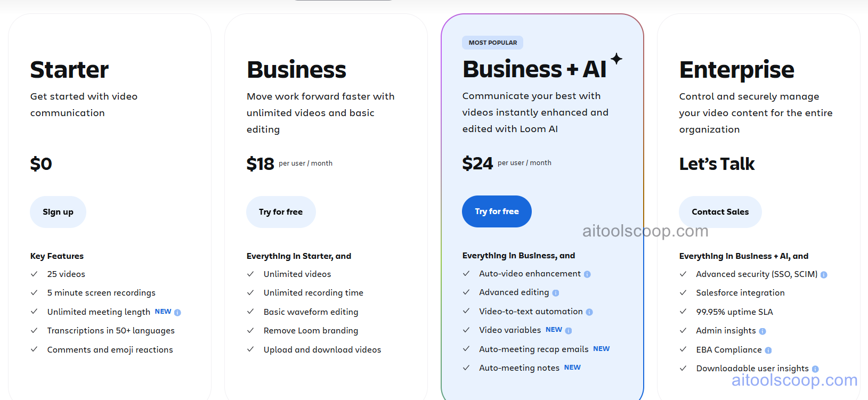868x400 pixels.
Task: Expand the MOST POPULAR badge
Action: point(492,42)
